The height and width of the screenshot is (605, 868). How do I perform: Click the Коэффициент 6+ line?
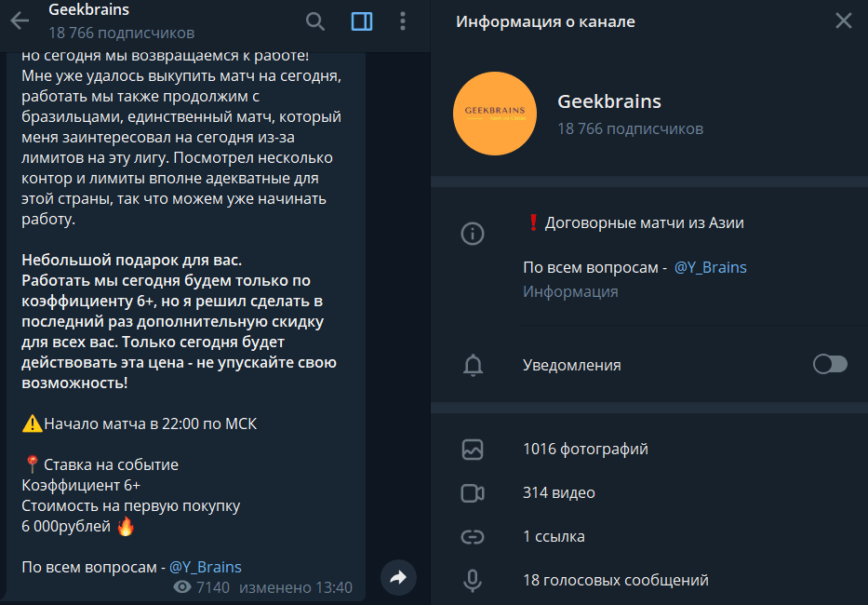click(x=81, y=485)
